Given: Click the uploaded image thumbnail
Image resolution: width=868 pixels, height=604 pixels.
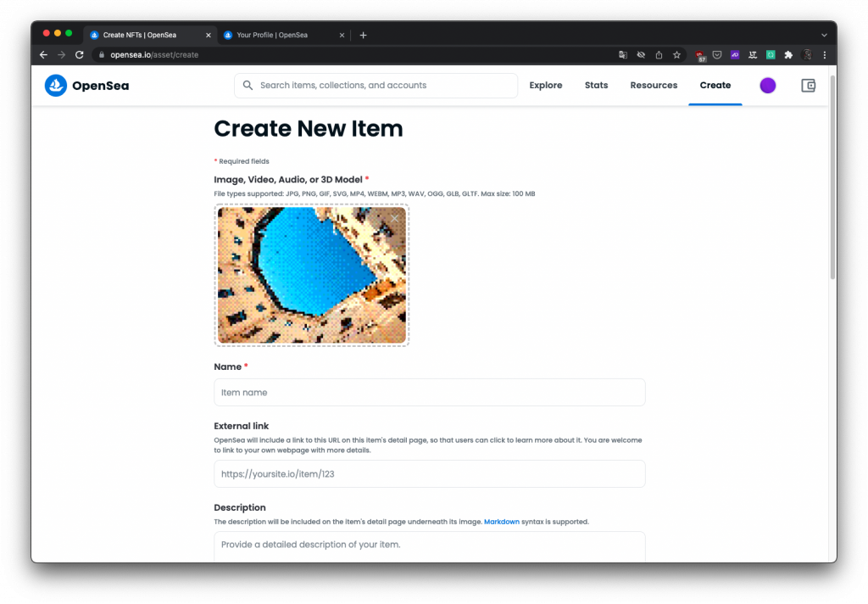Looking at the screenshot, I should click(312, 275).
